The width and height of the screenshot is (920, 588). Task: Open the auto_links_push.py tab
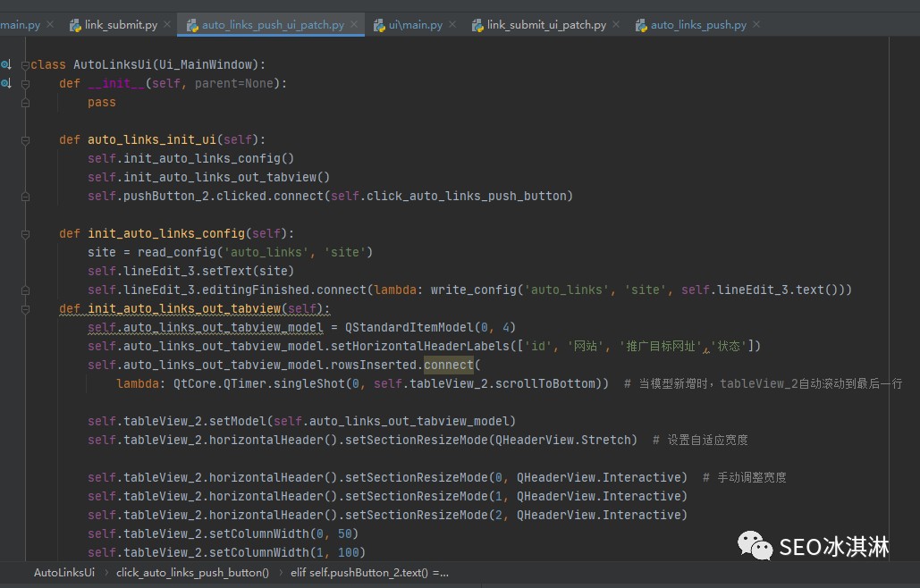(698, 25)
